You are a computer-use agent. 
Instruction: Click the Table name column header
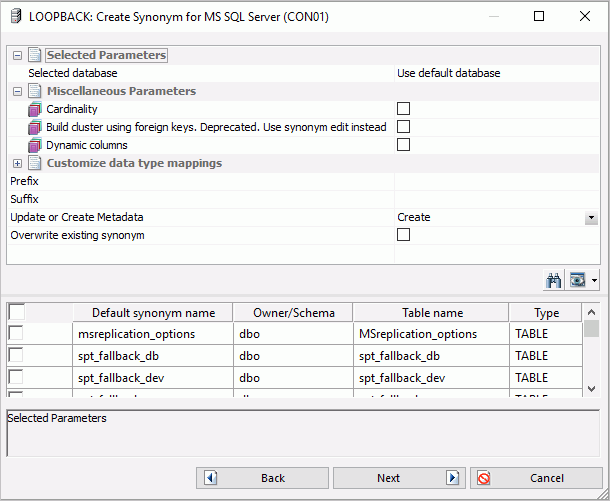432,313
